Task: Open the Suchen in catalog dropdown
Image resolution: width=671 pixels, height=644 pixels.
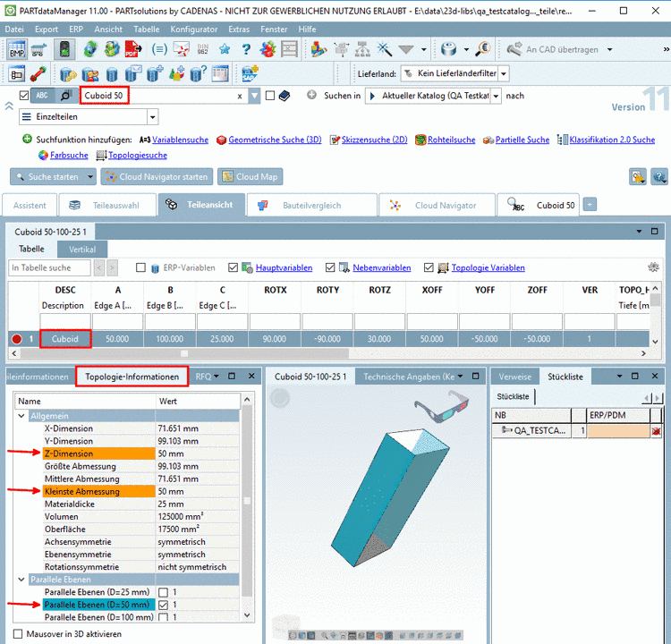Action: (496, 96)
